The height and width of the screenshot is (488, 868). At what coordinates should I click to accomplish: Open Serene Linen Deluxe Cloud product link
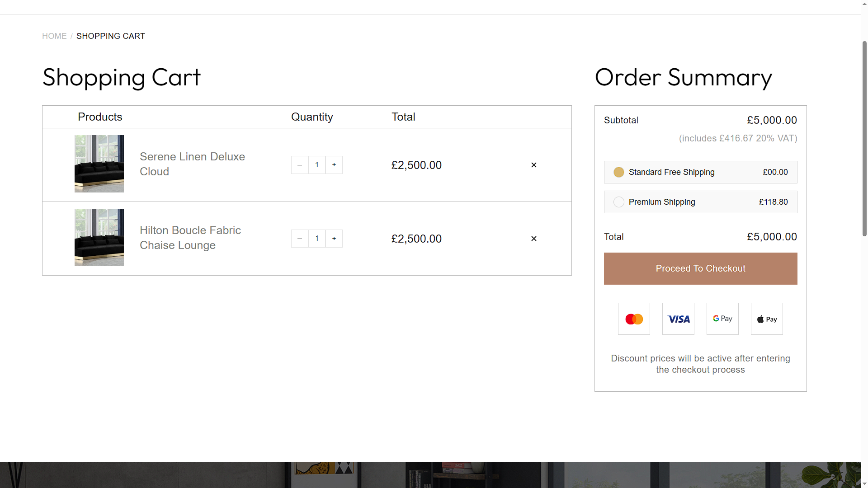pos(192,164)
